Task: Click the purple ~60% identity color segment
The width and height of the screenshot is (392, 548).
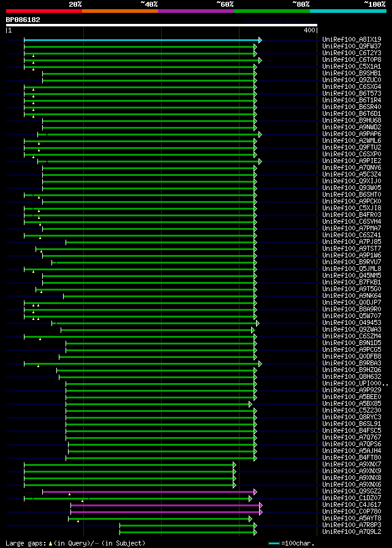Action: pyautogui.click(x=196, y=11)
